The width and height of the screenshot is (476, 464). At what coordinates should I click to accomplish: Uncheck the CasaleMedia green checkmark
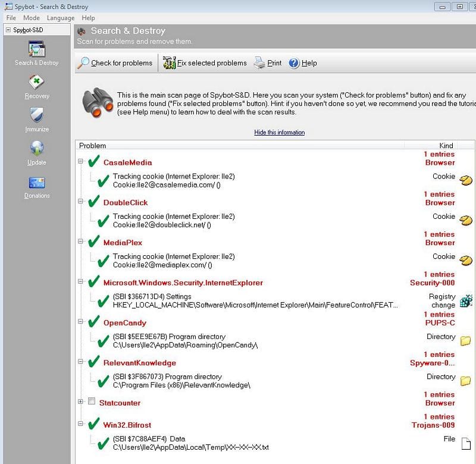point(93,162)
